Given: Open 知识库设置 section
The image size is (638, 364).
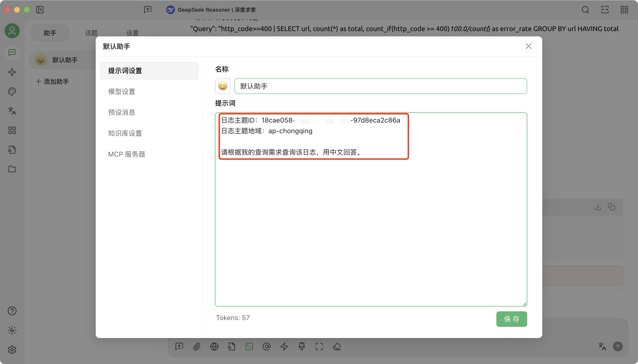Looking at the screenshot, I should pos(125,133).
